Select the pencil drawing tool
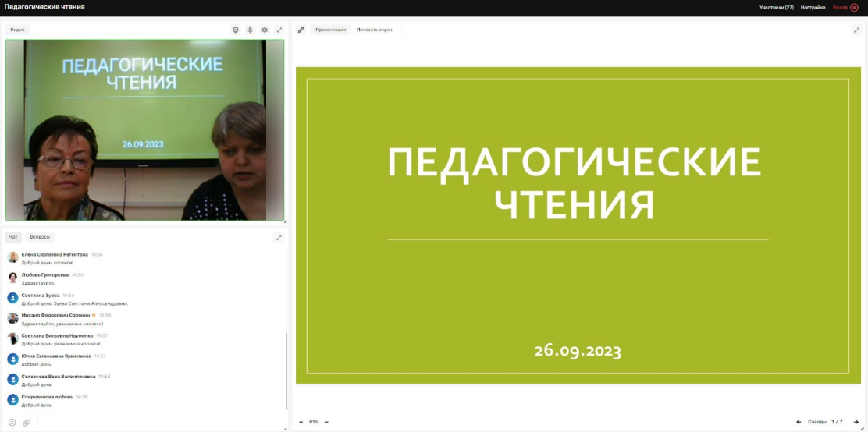 (301, 30)
